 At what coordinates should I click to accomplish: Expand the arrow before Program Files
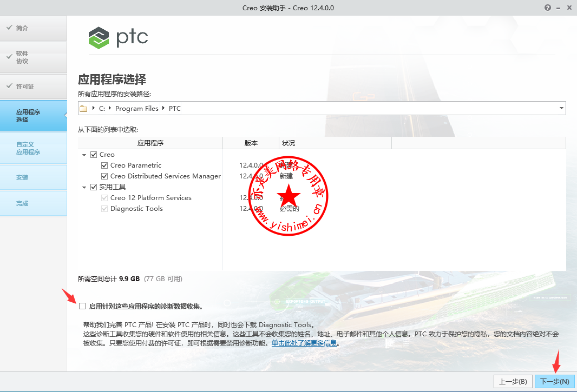click(x=110, y=108)
